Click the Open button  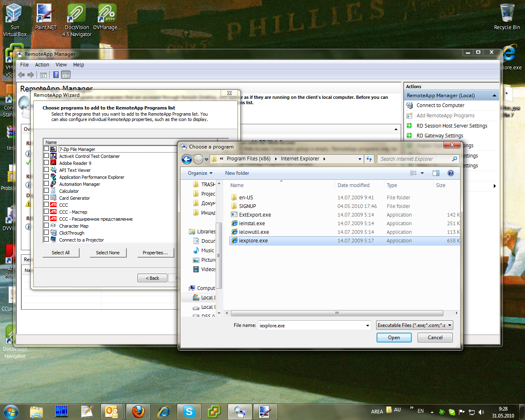tap(394, 338)
